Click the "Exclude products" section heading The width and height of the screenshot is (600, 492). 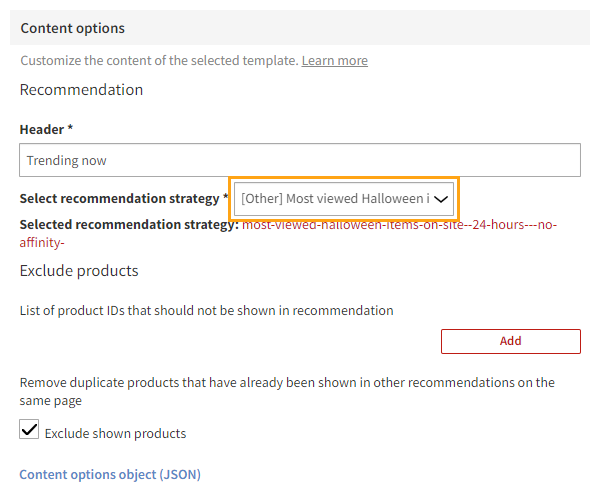79,271
